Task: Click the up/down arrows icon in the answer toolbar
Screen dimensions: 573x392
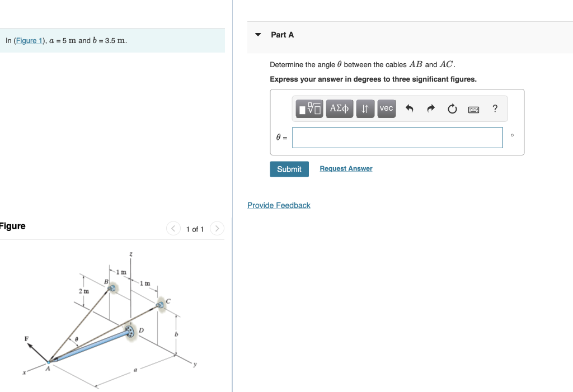Action: point(365,108)
